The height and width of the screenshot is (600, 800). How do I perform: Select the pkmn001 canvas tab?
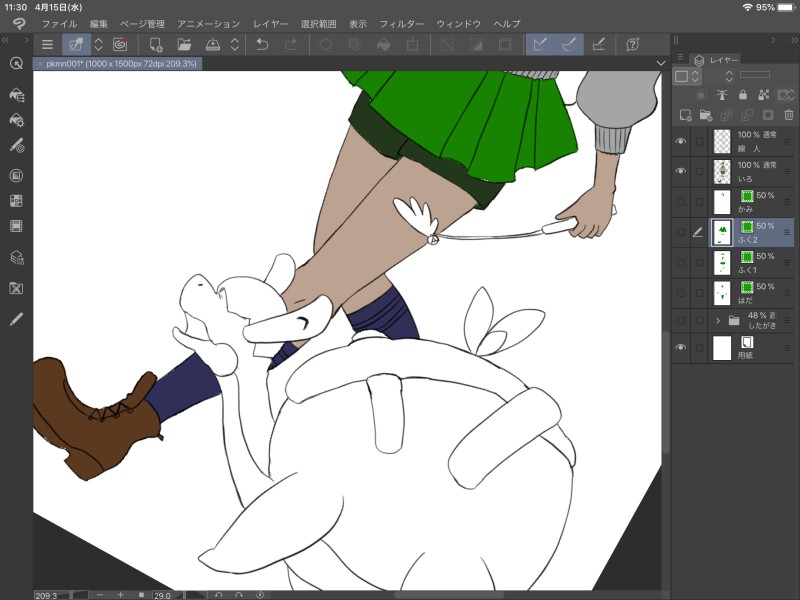118,64
